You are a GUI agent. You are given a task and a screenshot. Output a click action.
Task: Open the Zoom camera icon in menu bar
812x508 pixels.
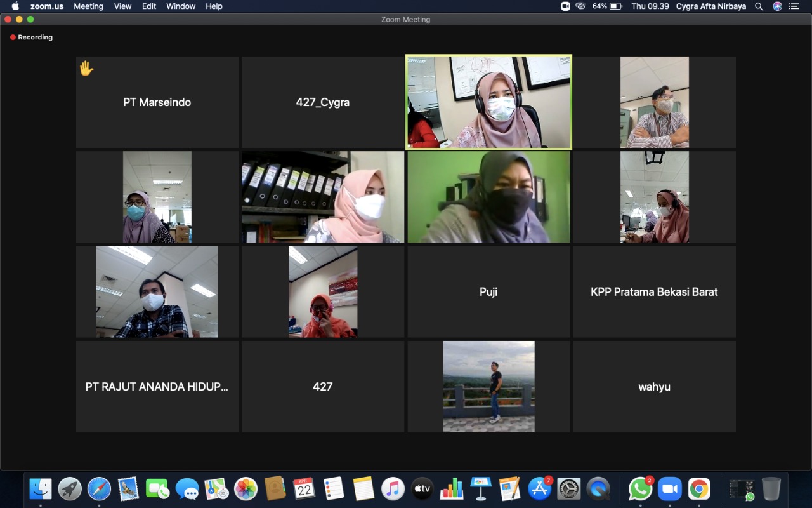(x=565, y=6)
